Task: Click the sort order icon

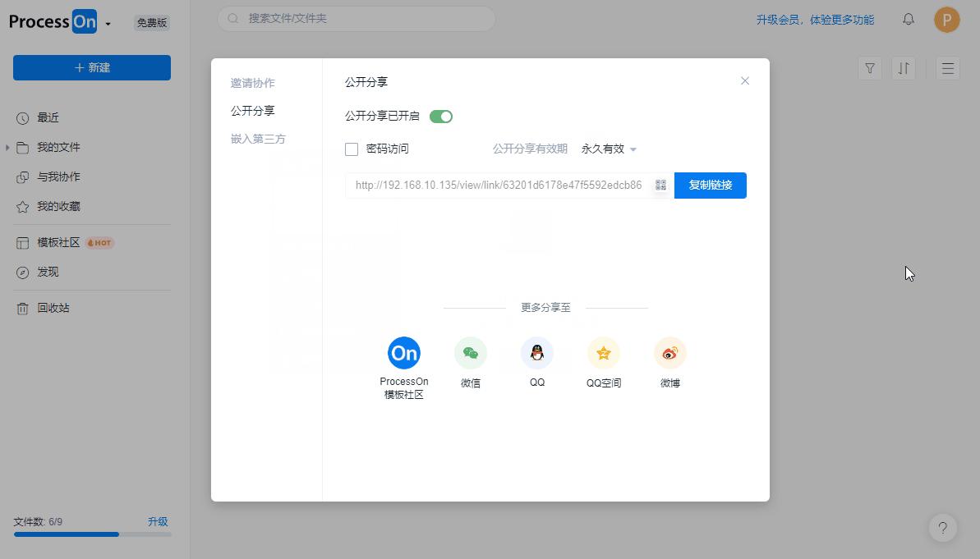Action: tap(903, 68)
